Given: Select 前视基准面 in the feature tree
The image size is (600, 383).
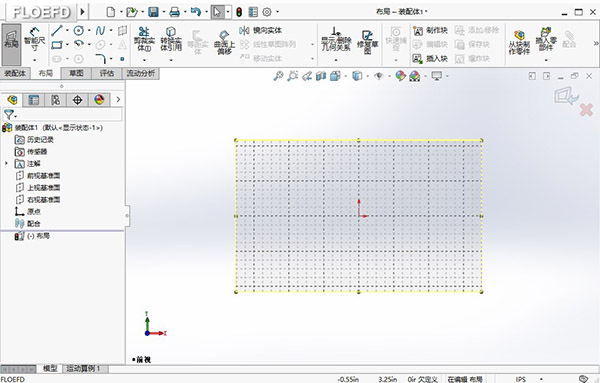Looking at the screenshot, I should click(x=38, y=176).
